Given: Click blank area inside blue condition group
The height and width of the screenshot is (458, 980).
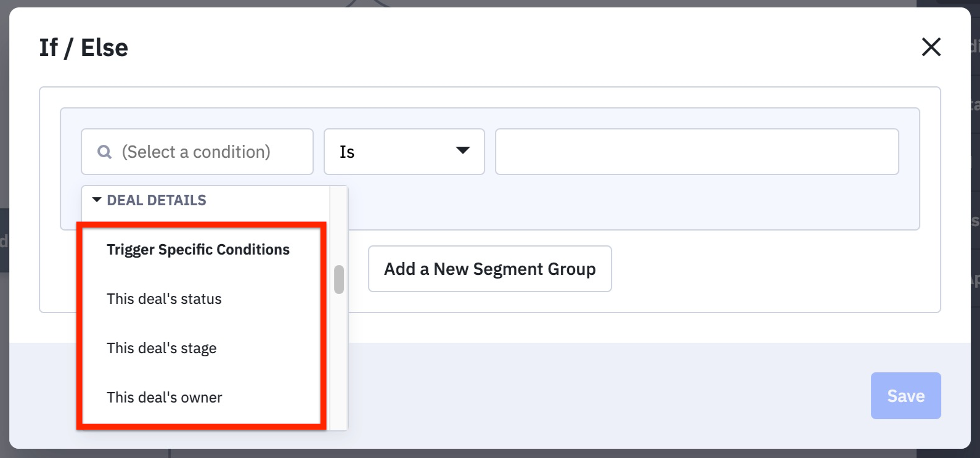Looking at the screenshot, I should (x=616, y=203).
